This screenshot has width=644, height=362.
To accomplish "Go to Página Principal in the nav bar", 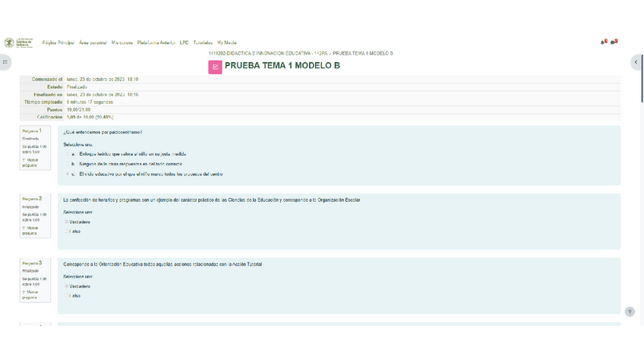I will tap(58, 42).
